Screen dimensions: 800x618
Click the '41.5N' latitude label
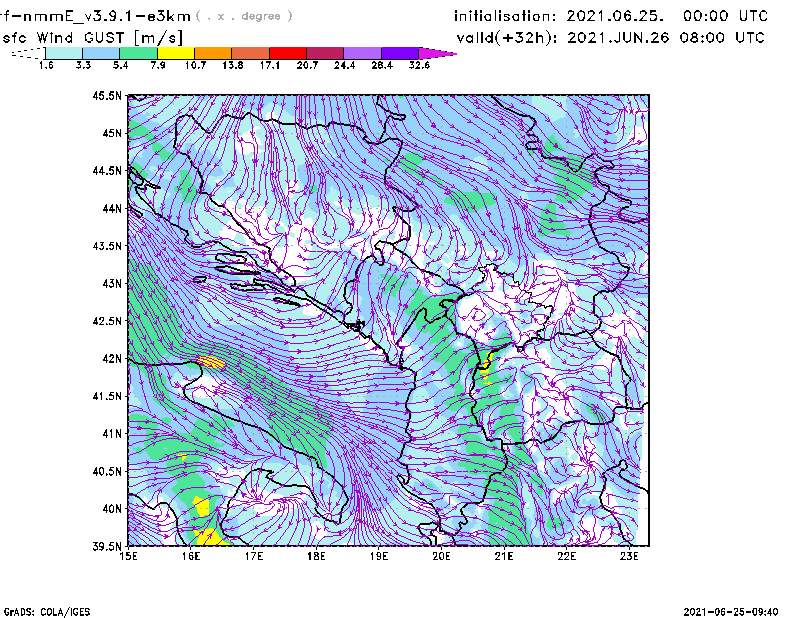tap(107, 396)
